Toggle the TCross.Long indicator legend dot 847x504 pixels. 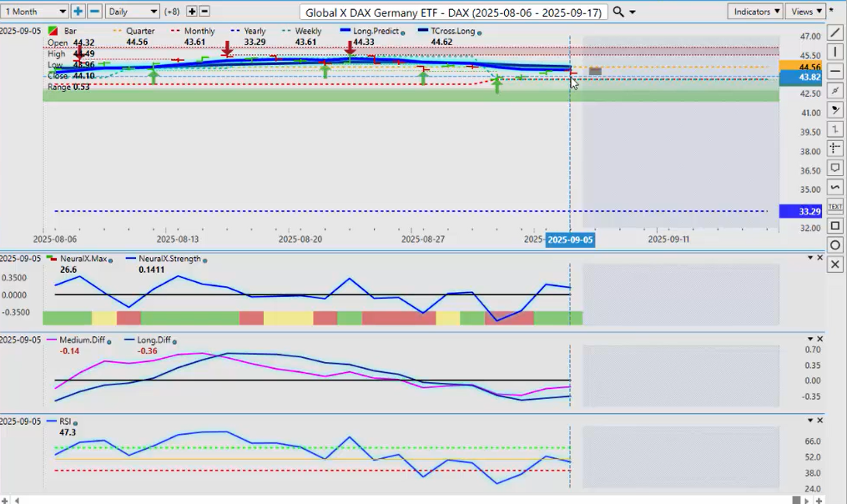pos(479,32)
